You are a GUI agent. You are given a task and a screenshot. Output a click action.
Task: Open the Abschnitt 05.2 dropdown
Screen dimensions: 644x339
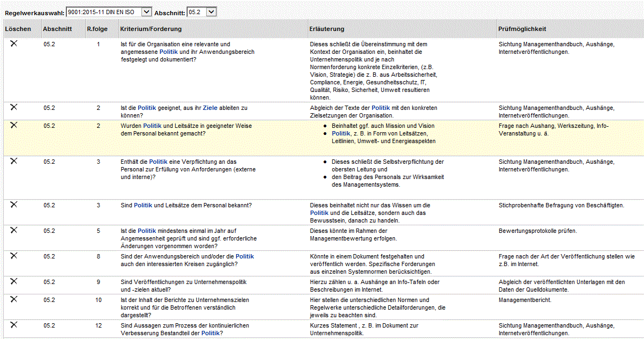[x=201, y=11]
